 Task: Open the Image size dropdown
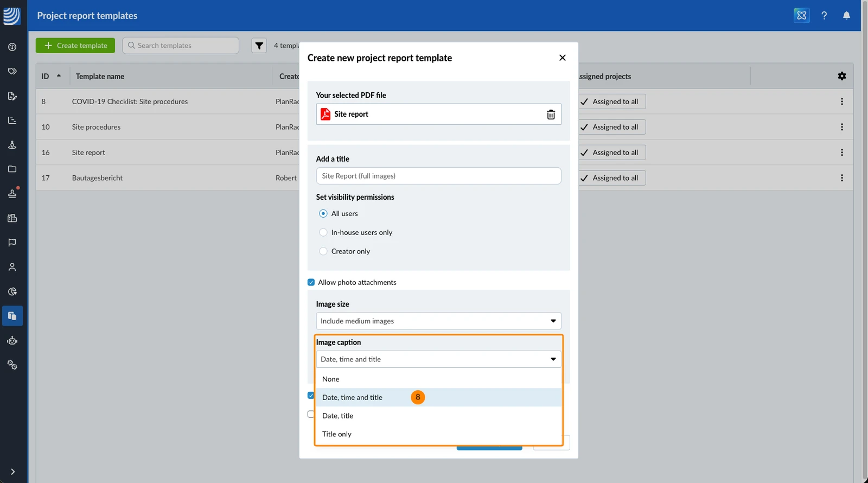click(438, 321)
